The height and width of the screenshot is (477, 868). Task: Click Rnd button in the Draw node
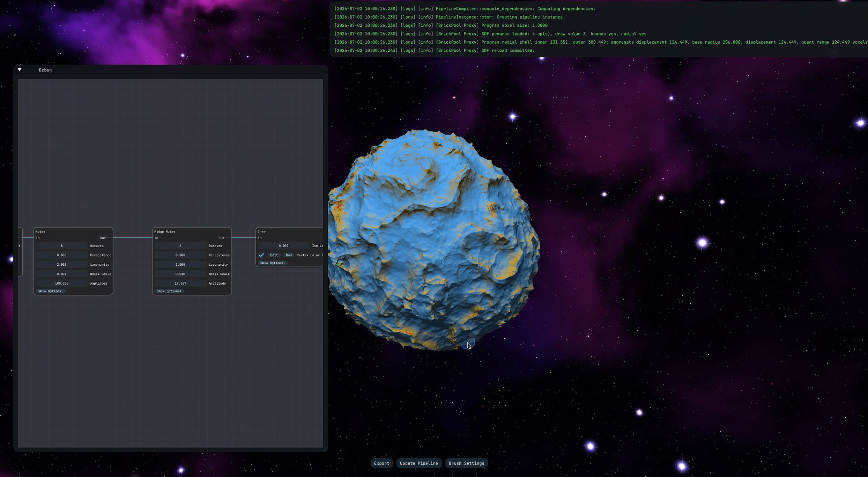(289, 255)
